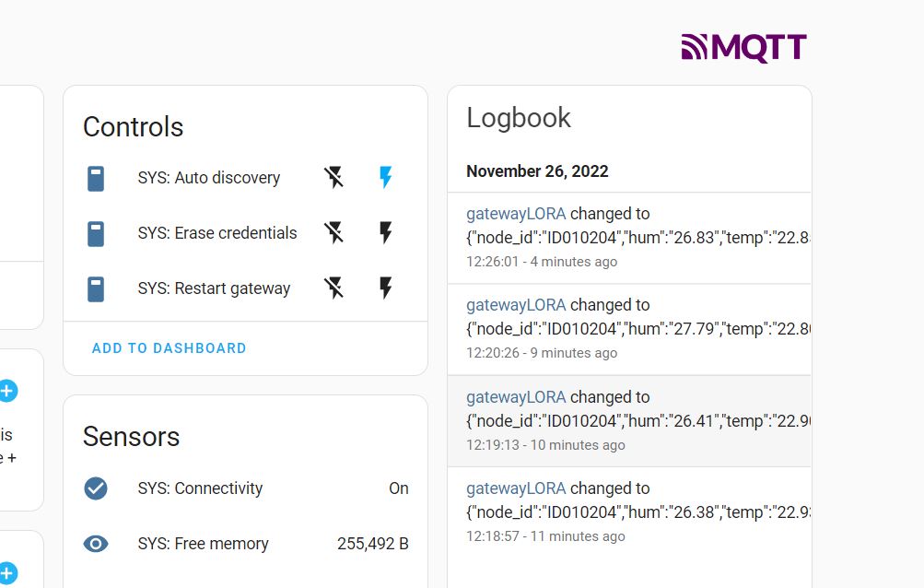Click the Connectivity check-circle icon
Screen dimensions: 924x588
(x=96, y=488)
